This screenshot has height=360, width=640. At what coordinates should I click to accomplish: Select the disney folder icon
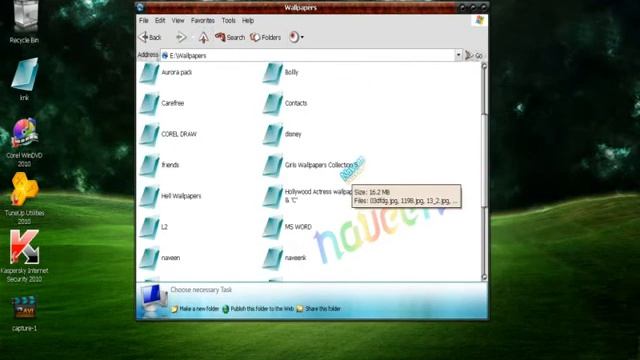pos(273,135)
